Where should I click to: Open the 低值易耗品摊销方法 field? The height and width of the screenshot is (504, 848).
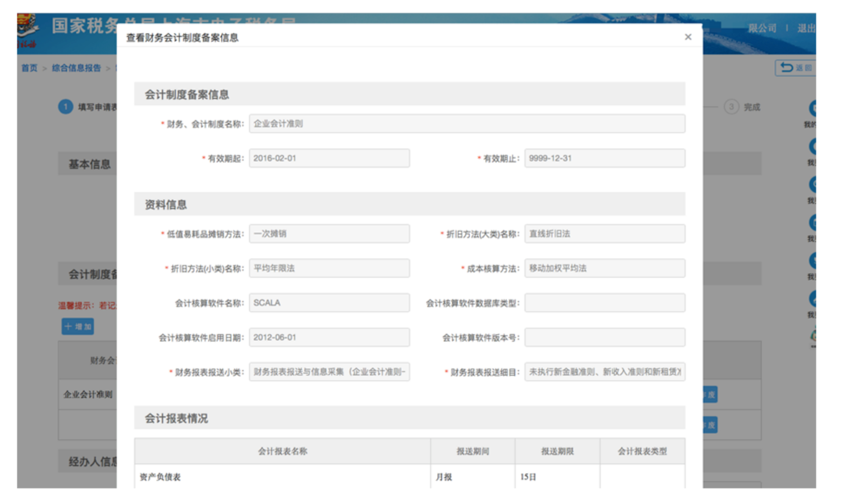pos(329,234)
